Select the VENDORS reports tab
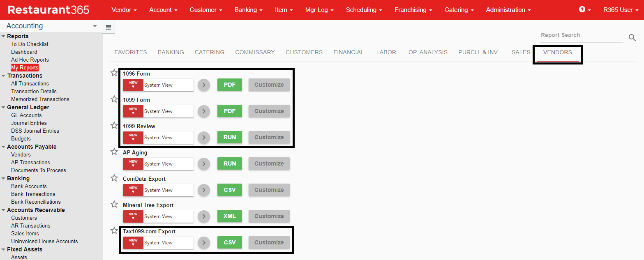This screenshot has width=644, height=260. coord(557,52)
